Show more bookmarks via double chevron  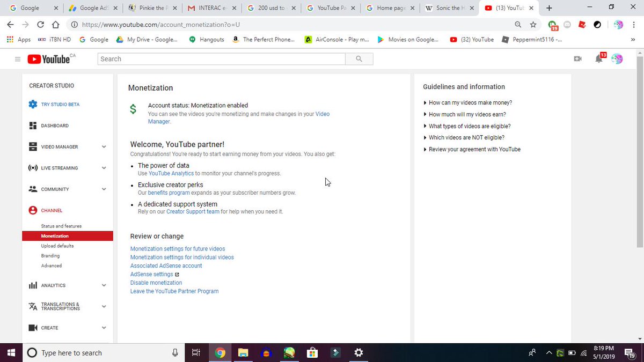pyautogui.click(x=633, y=40)
